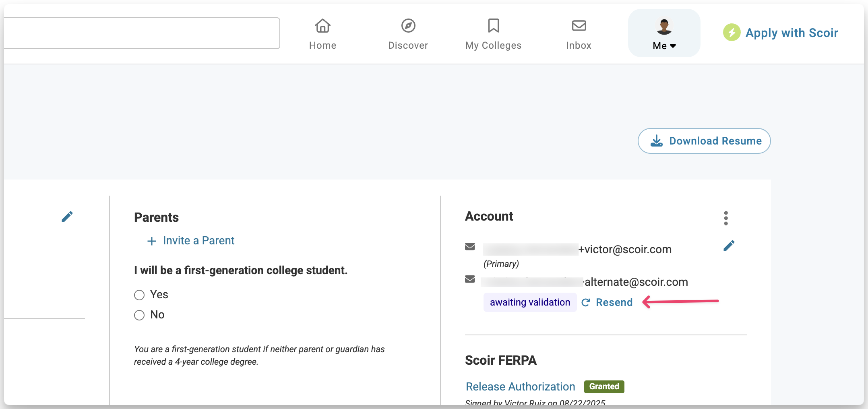The height and width of the screenshot is (409, 868).
Task: Open the Release Authorization link
Action: pos(520,386)
